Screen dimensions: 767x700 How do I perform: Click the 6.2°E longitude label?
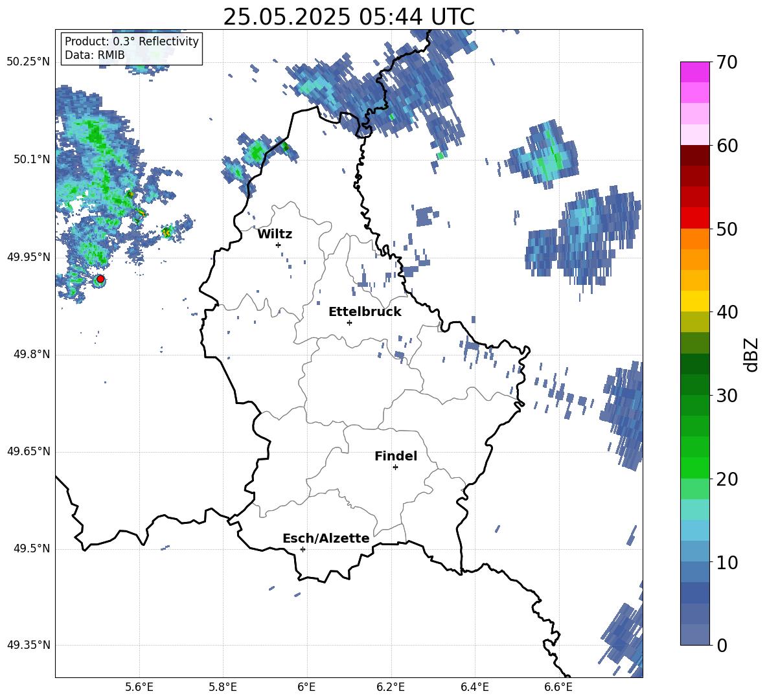391,687
